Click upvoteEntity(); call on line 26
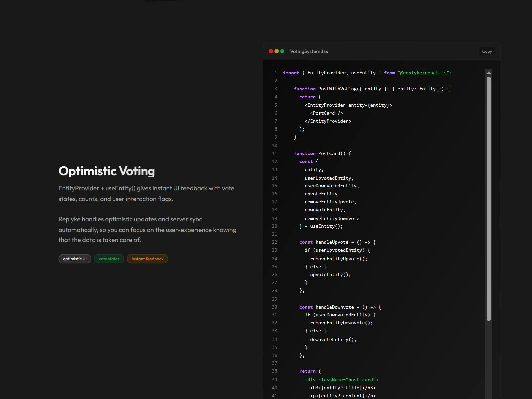The image size is (532, 399). (x=330, y=274)
